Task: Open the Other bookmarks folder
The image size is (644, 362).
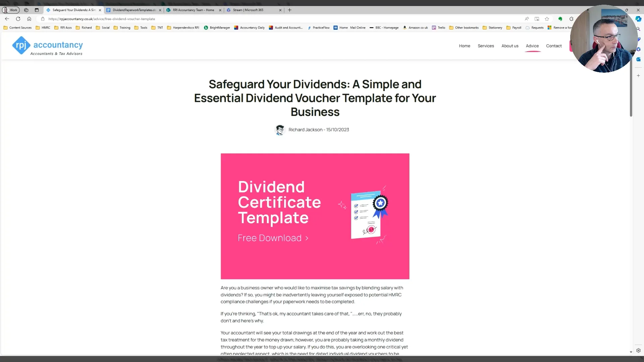Action: click(x=464, y=28)
